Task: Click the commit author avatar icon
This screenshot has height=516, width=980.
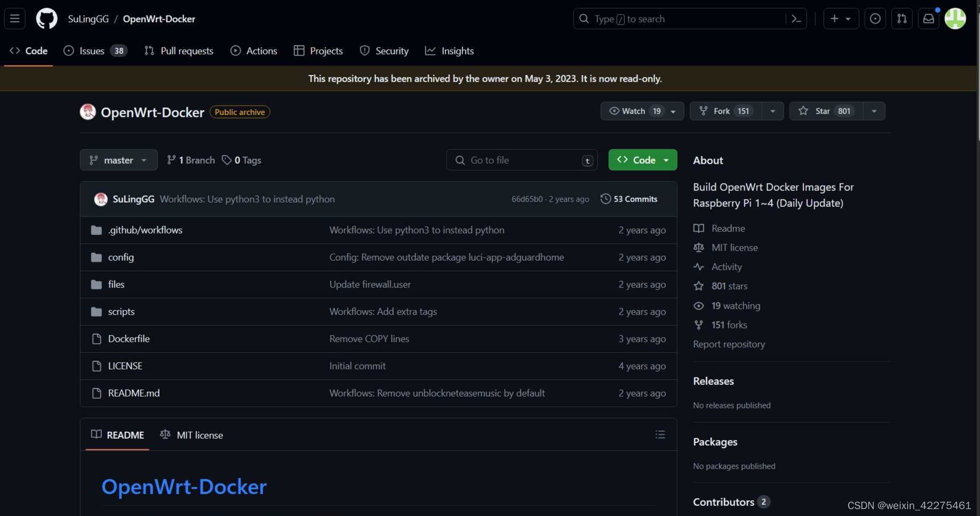Action: click(101, 199)
